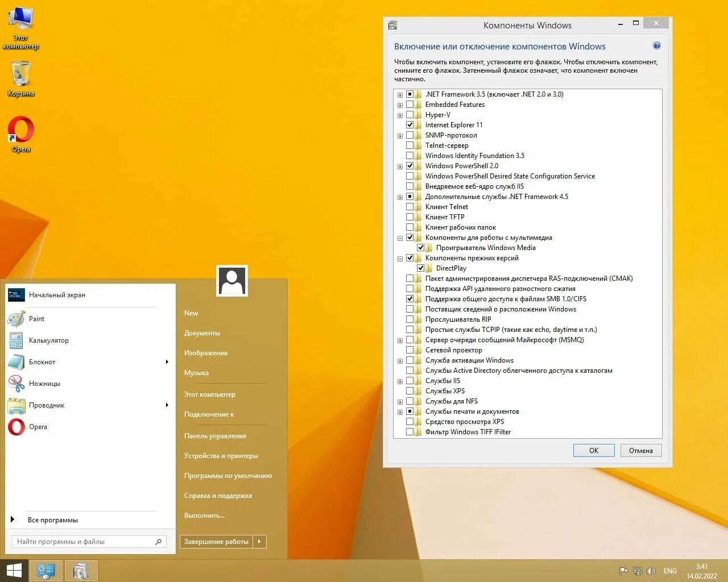Open the shutdown options arrow
This screenshot has width=728, height=582.
259,542
